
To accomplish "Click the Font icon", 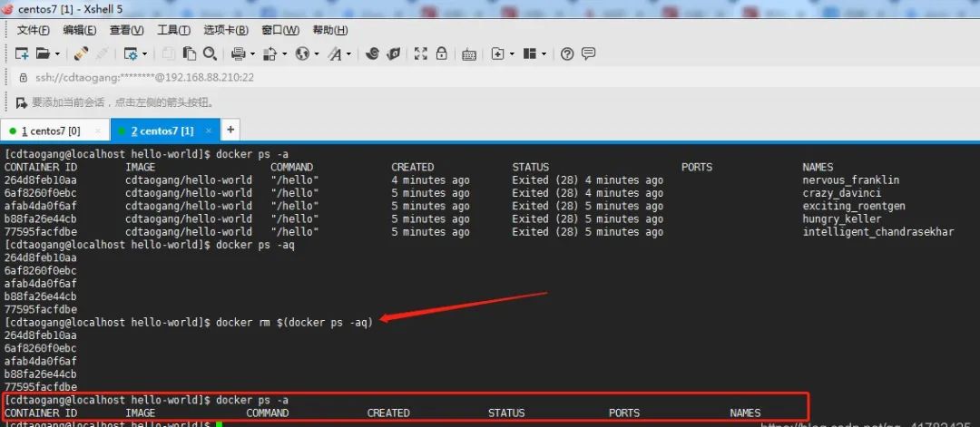I will 335,53.
